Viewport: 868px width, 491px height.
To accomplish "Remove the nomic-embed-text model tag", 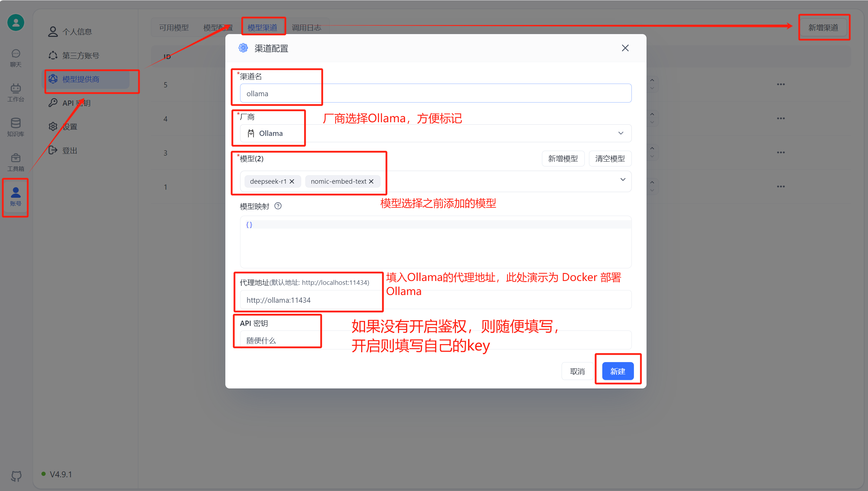I will [371, 182].
